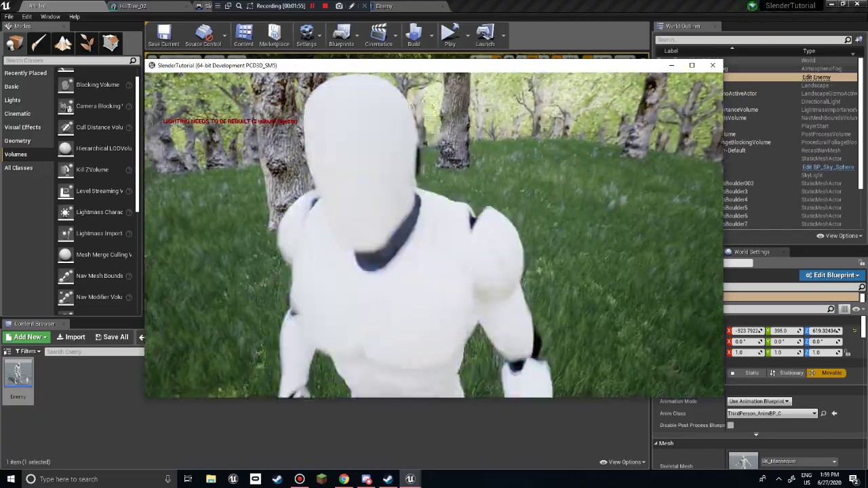Click the Cinematics toolbar icon
868x488 pixels.
[378, 36]
